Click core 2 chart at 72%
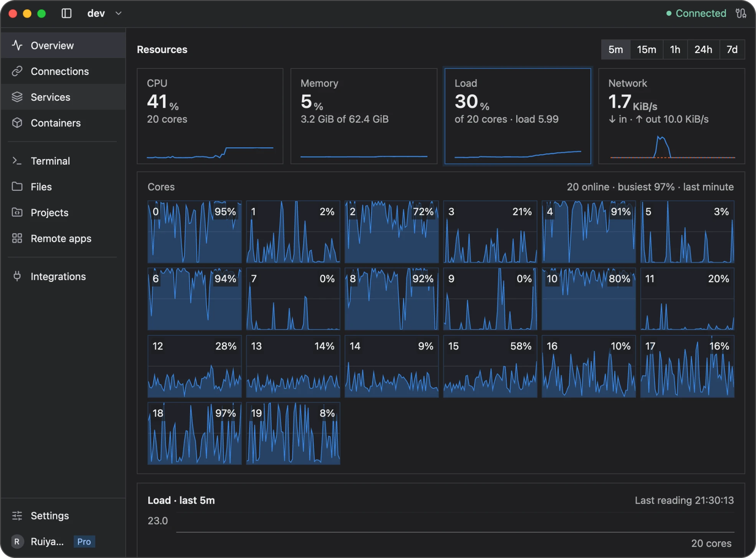 [x=392, y=232]
